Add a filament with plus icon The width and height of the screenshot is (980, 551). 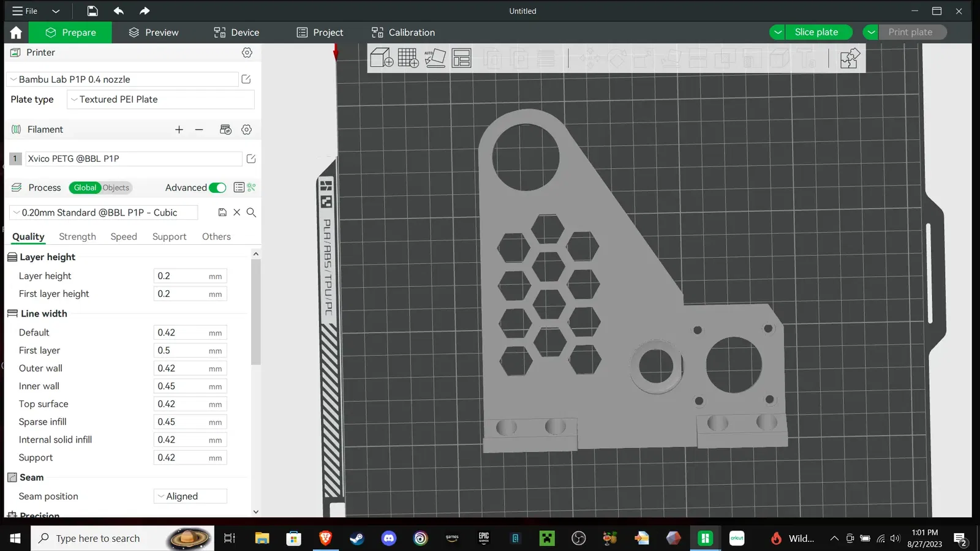pos(179,130)
